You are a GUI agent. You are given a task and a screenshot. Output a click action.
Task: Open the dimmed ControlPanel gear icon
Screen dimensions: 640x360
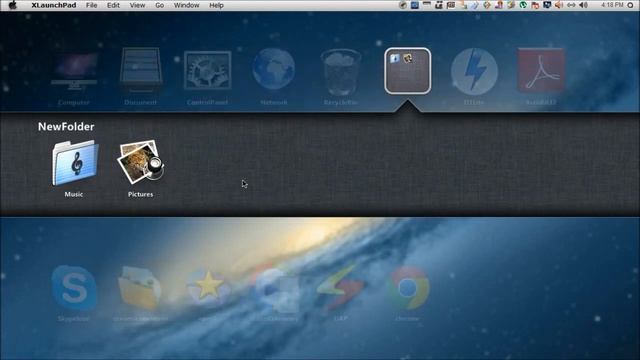tap(207, 70)
